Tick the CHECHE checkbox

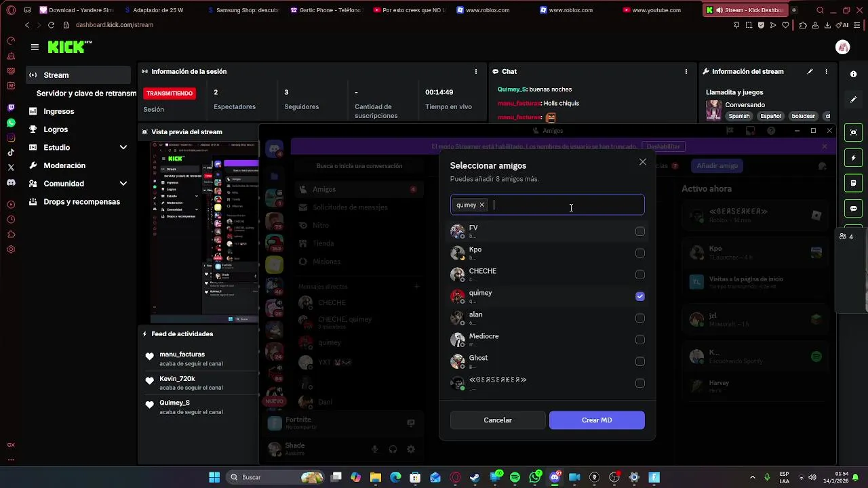point(639,275)
